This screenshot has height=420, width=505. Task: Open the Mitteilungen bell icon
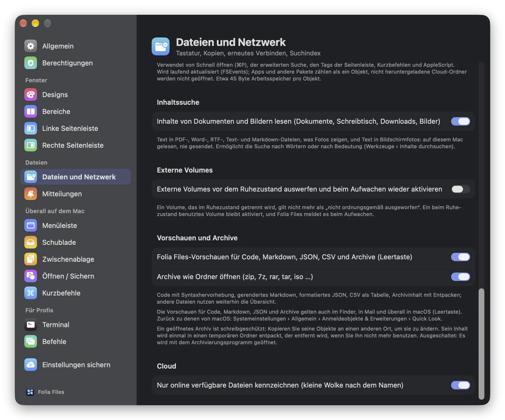pyautogui.click(x=31, y=194)
